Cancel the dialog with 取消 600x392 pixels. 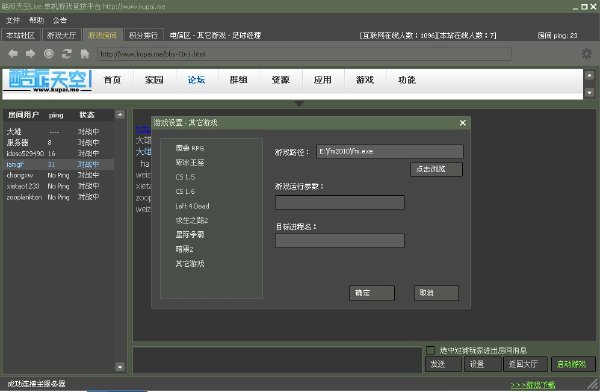click(436, 293)
